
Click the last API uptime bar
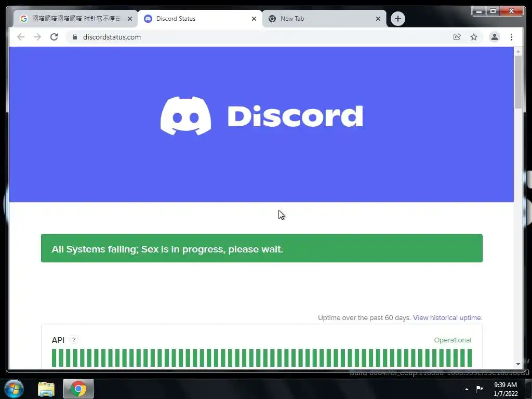470,358
